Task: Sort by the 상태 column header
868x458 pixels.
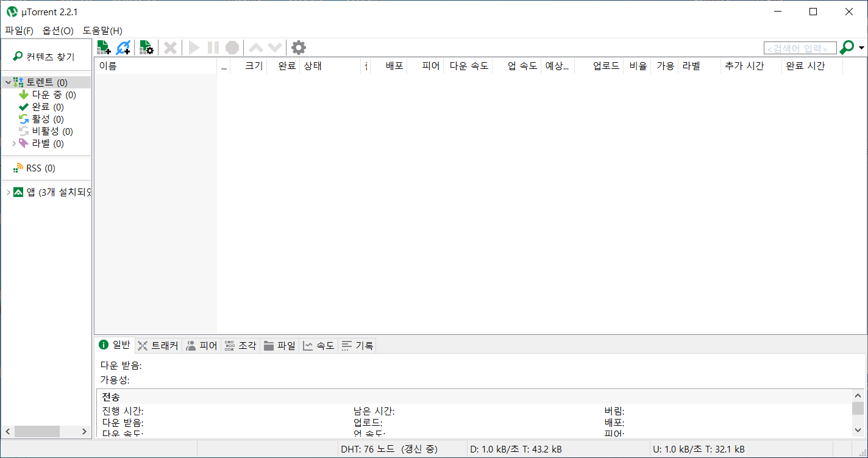Action: pos(330,66)
